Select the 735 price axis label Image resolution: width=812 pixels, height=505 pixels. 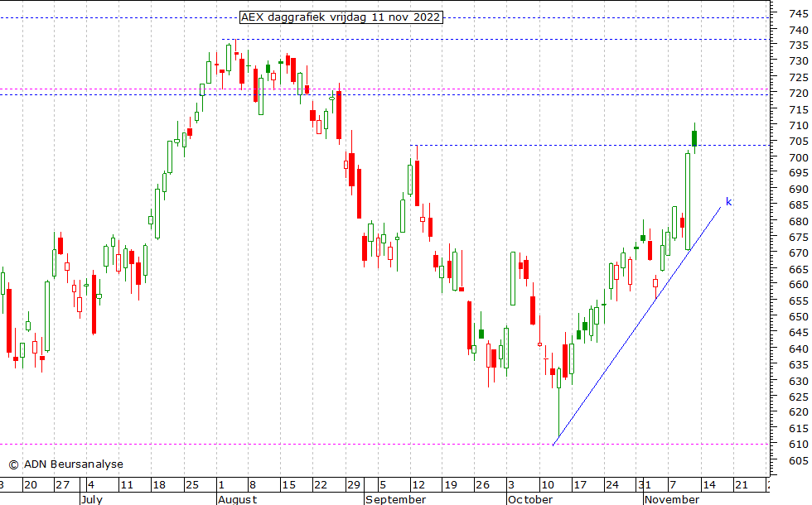pos(798,46)
